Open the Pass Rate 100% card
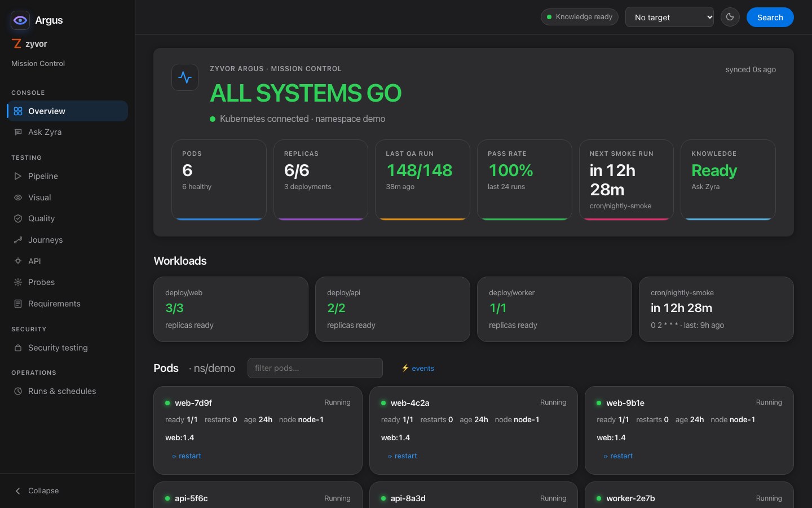This screenshot has height=508, width=812. tap(524, 180)
